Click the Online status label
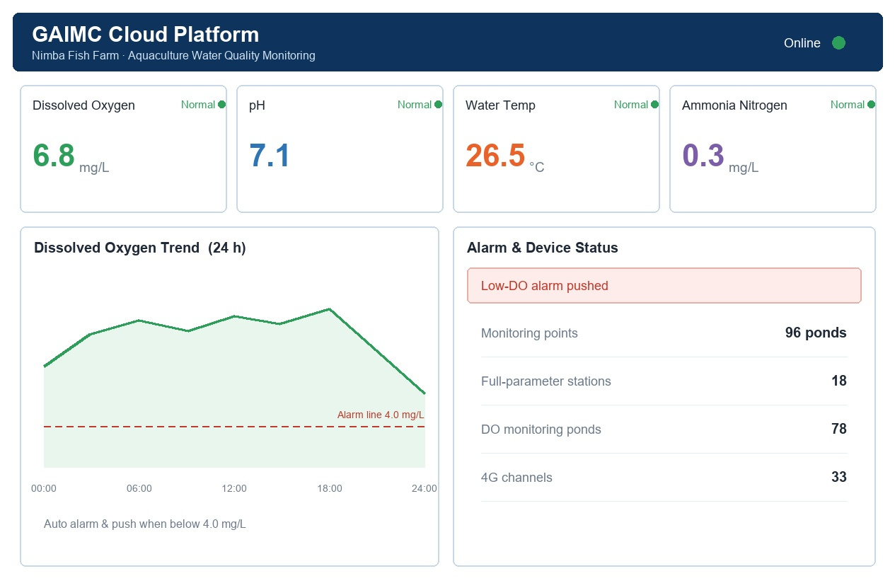The height and width of the screenshot is (588, 895). click(802, 43)
